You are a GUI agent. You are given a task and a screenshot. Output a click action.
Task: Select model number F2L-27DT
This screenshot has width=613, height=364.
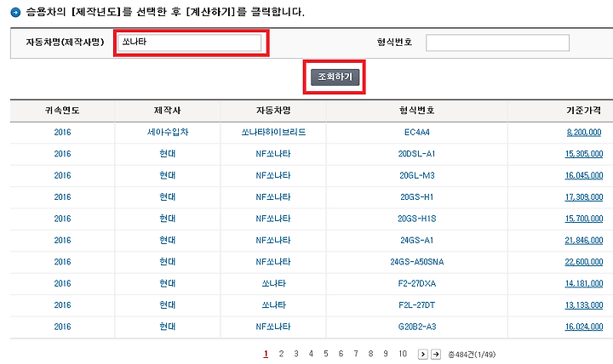(416, 305)
